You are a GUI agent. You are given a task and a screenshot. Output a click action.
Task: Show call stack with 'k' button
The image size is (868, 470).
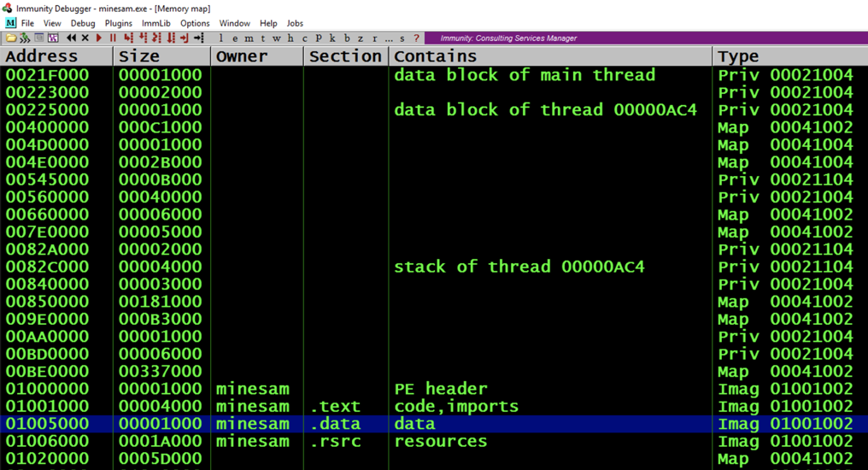click(x=332, y=38)
